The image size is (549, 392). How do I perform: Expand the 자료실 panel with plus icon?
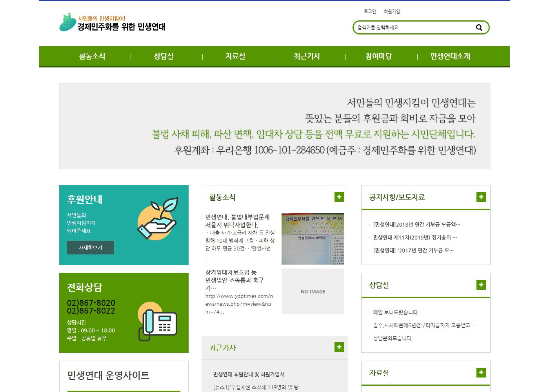[x=481, y=372]
